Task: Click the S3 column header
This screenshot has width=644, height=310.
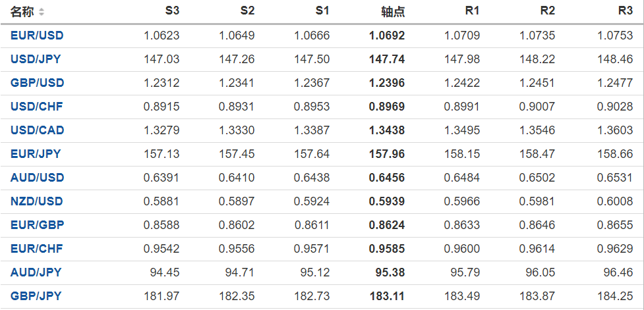Action: pos(172,12)
